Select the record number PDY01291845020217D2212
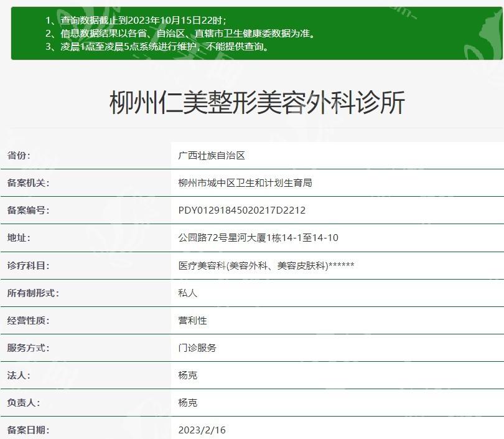This screenshot has width=504, height=439. pos(241,210)
